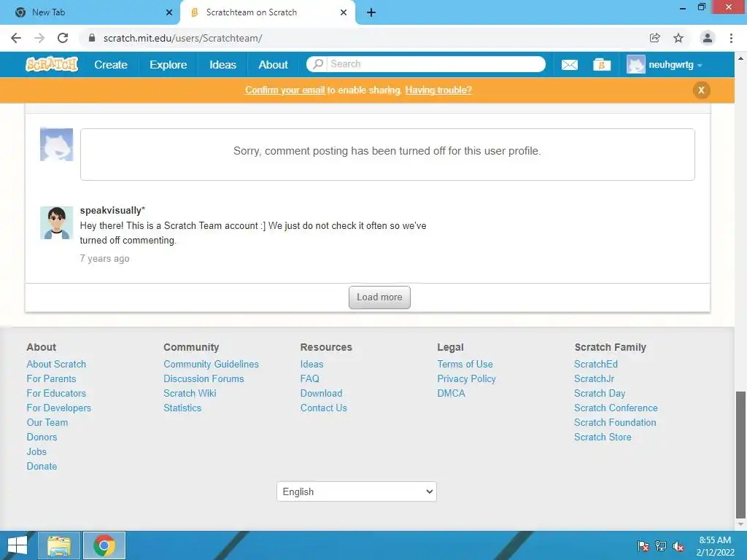This screenshot has height=560, width=747.
Task: Open File Explorer from the taskbar
Action: click(x=59, y=545)
